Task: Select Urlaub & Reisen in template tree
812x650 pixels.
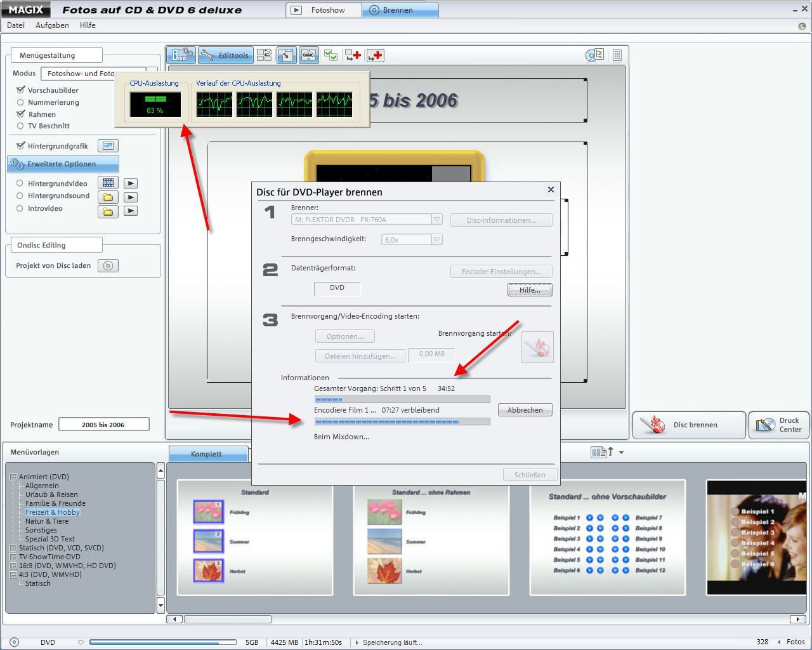Action: 51,494
